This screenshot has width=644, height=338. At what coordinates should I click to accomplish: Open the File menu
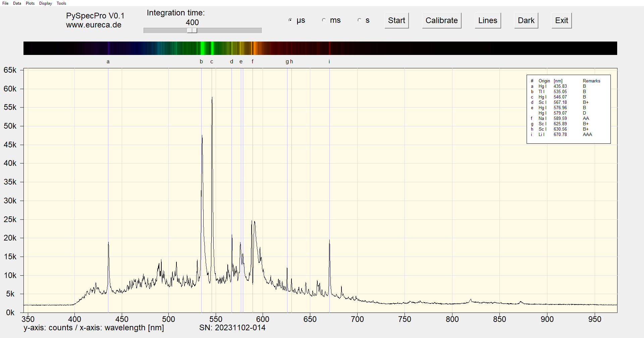point(5,3)
